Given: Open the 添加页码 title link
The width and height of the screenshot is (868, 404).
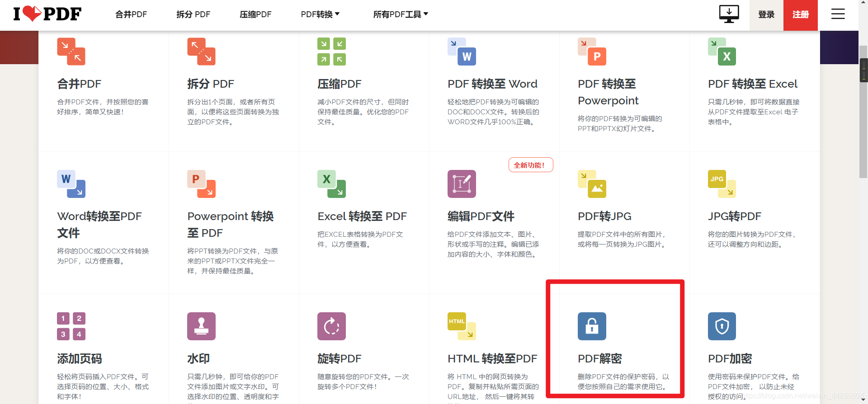Looking at the screenshot, I should [x=80, y=359].
